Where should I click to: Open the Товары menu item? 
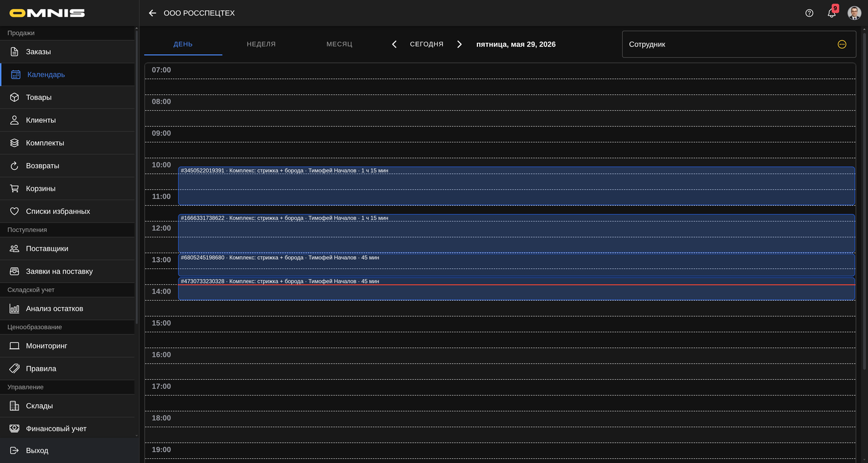click(68, 98)
